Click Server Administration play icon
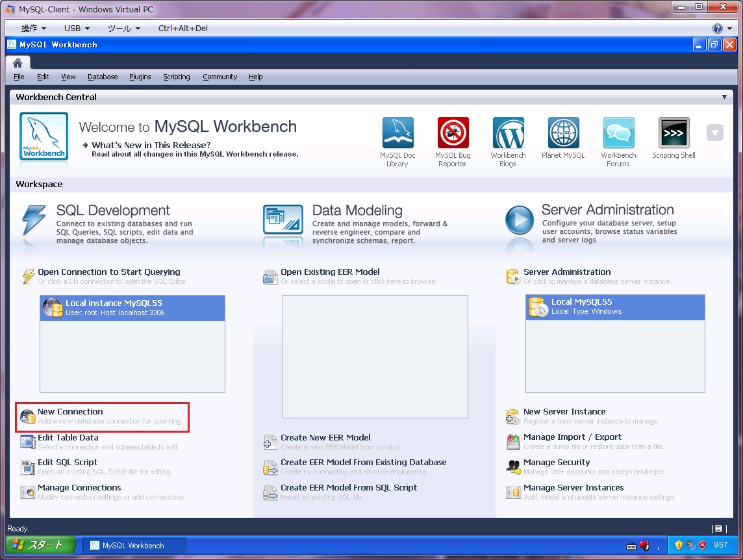This screenshot has height=560, width=743. click(520, 220)
